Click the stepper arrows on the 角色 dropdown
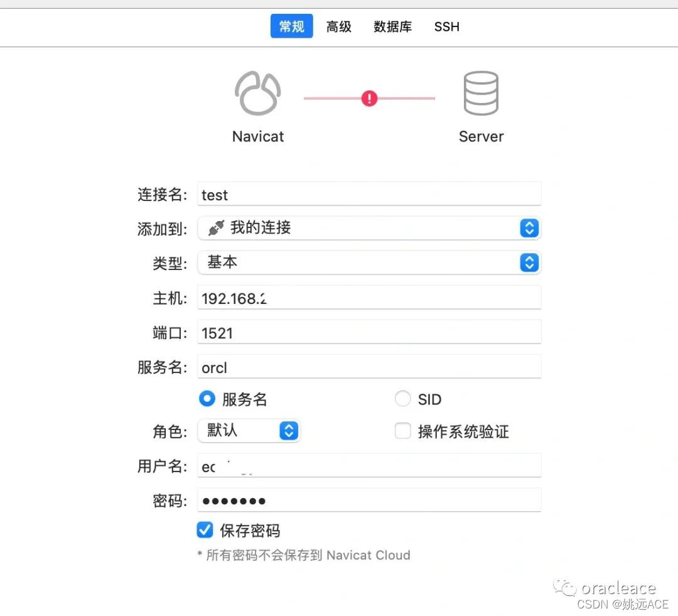 point(288,431)
